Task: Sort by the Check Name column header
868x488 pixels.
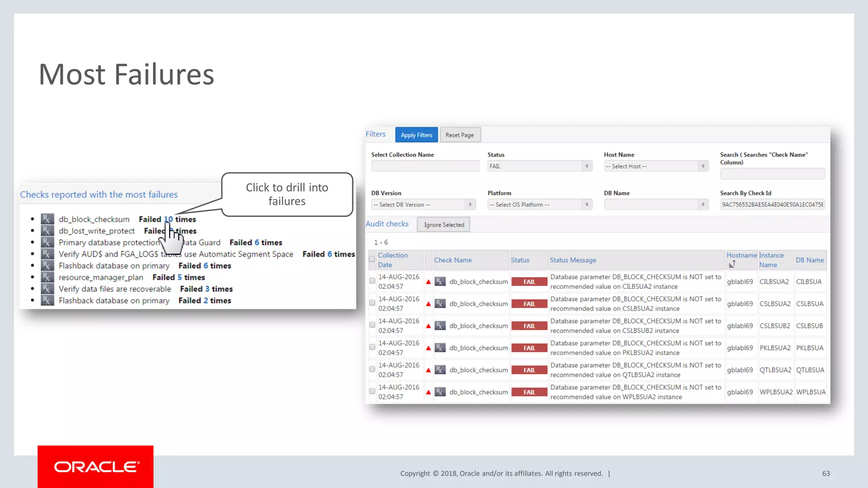Action: (453, 260)
